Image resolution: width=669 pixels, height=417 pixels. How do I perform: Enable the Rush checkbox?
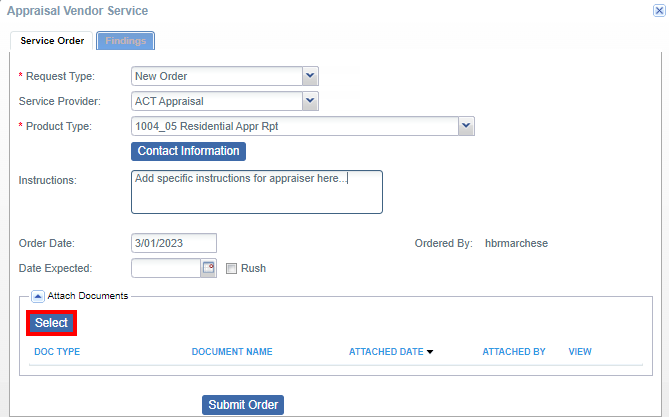[x=231, y=268]
